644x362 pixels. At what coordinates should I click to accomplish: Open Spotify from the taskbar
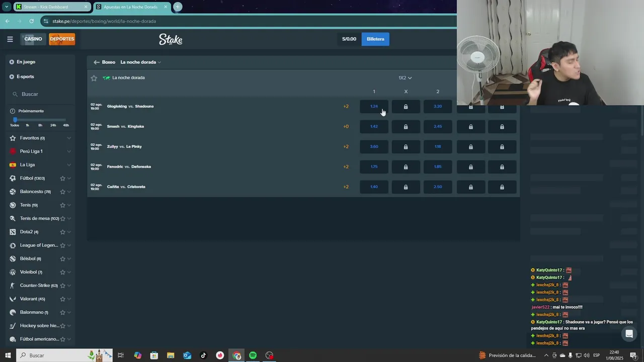tap(253, 355)
